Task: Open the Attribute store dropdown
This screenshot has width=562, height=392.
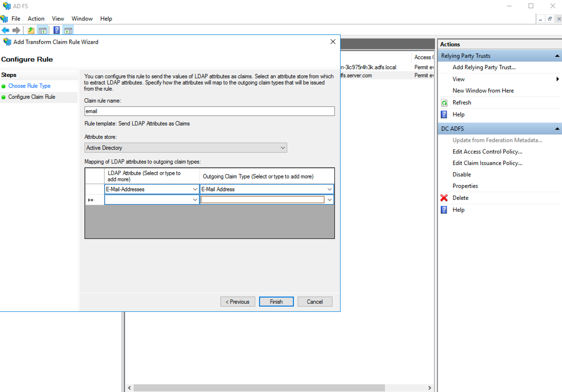Action: pyautogui.click(x=284, y=148)
